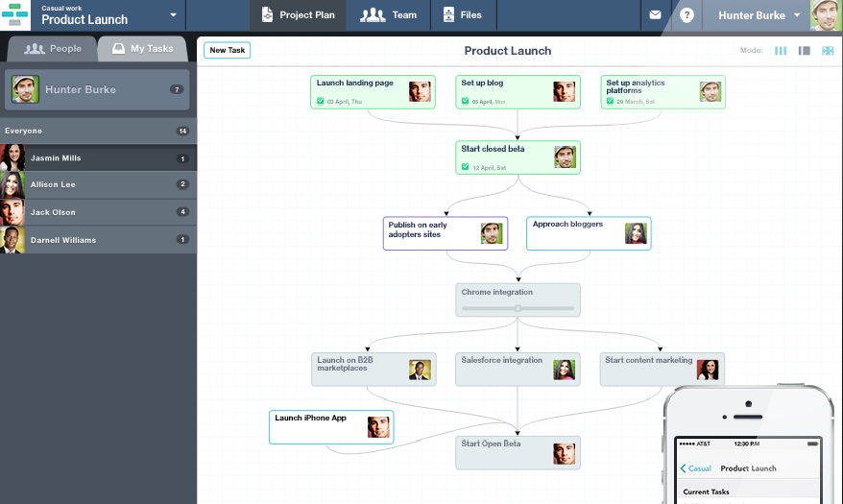Viewport: 843px width, 504px height.
Task: Click Jack Olson's count badge 4
Action: tap(182, 212)
